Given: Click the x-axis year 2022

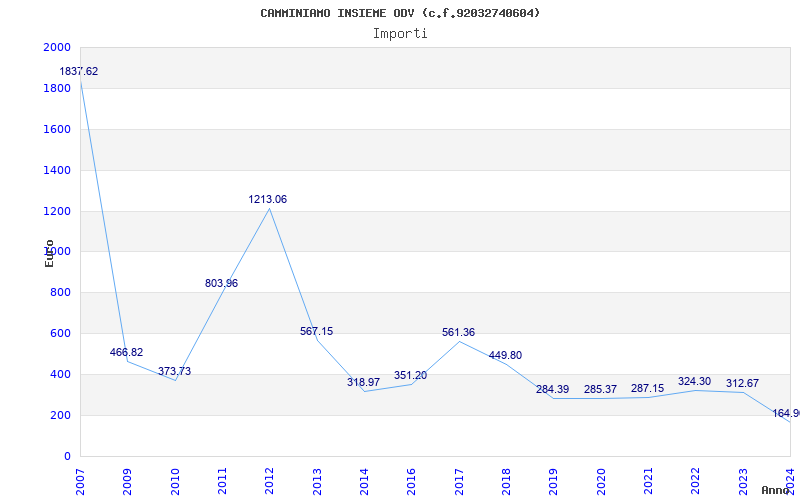Looking at the screenshot, I should pos(696,482).
